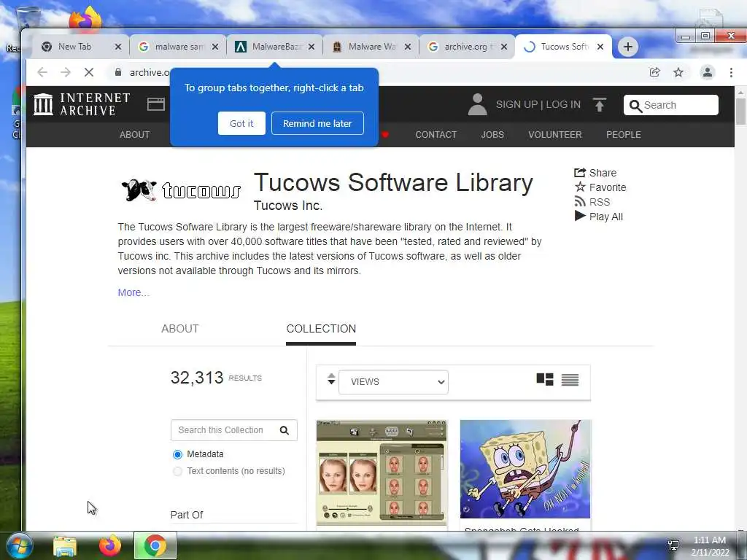Screen dimensions: 747x560
Task: Click the Chrome taskbar button
Action: (155, 545)
